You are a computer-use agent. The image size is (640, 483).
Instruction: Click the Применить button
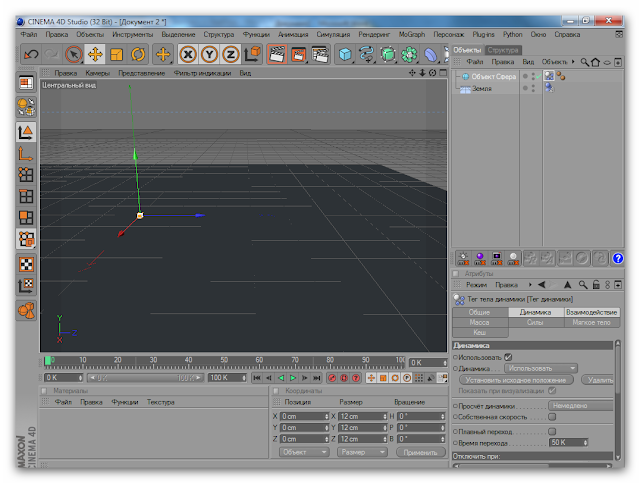tap(419, 452)
